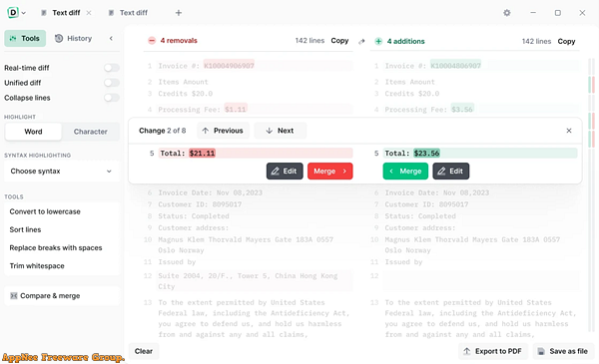This screenshot has width=599, height=364.
Task: Click Trim whitespace tool
Action: click(x=37, y=266)
